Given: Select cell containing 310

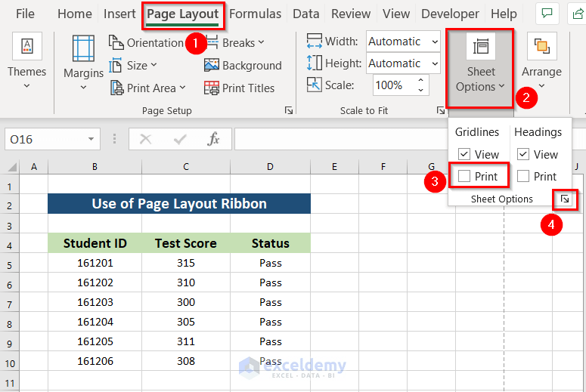Looking at the screenshot, I should (186, 282).
